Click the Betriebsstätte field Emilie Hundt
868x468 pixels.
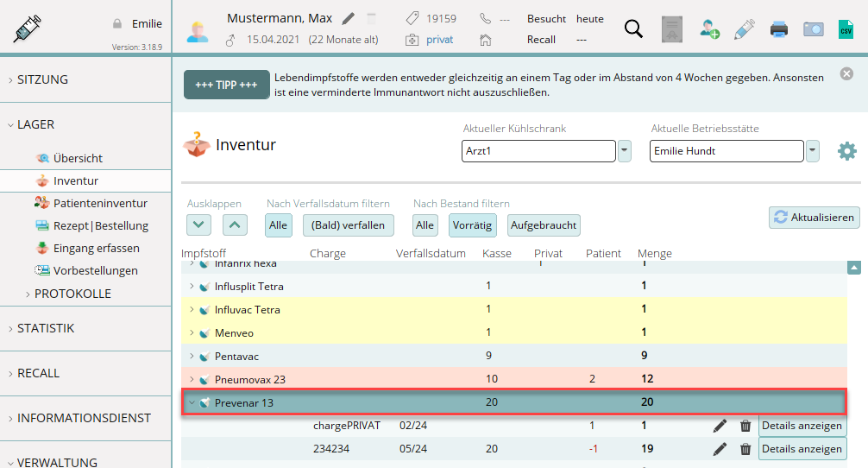click(726, 150)
